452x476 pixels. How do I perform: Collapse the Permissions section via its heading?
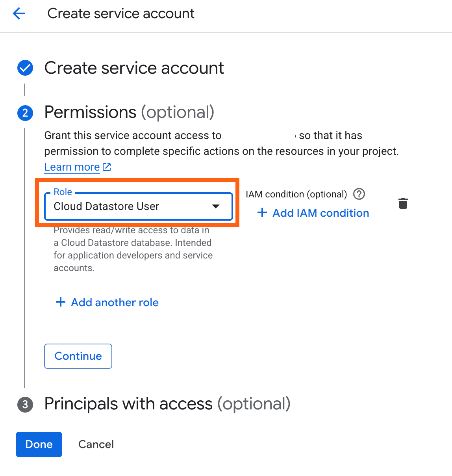(130, 112)
